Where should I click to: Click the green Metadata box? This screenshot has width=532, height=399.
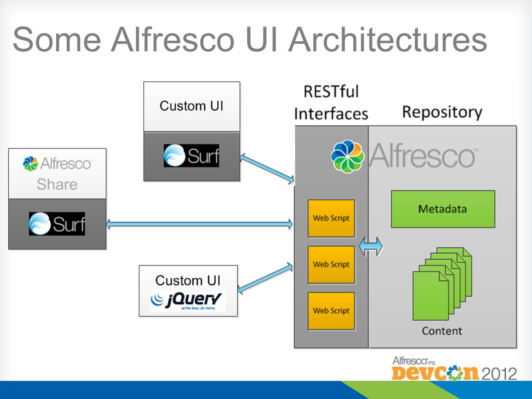(443, 209)
